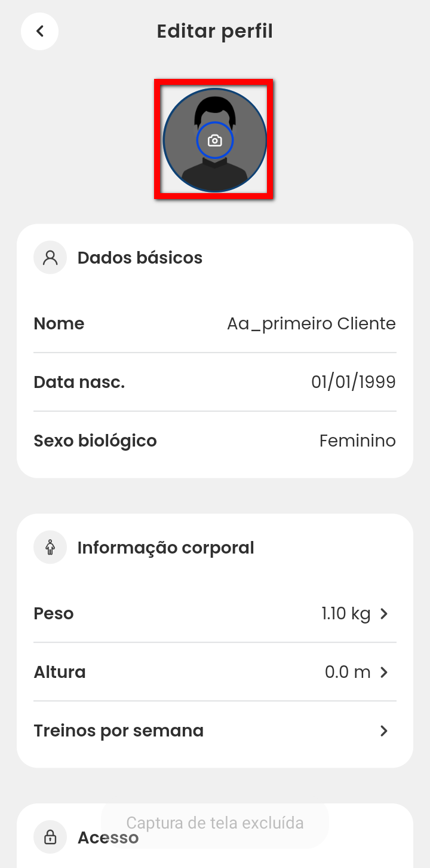430x868 pixels.
Task: Tap the back arrow button
Action: coord(39,31)
